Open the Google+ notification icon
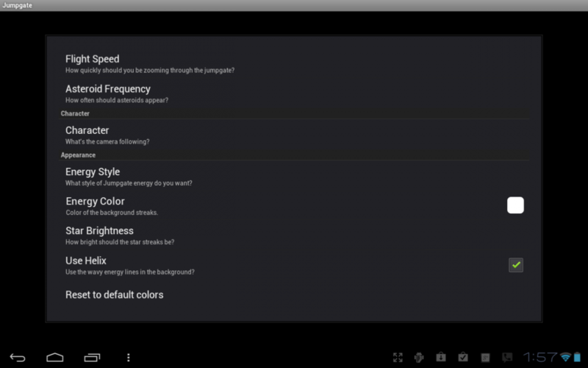588x368 pixels. click(x=485, y=358)
